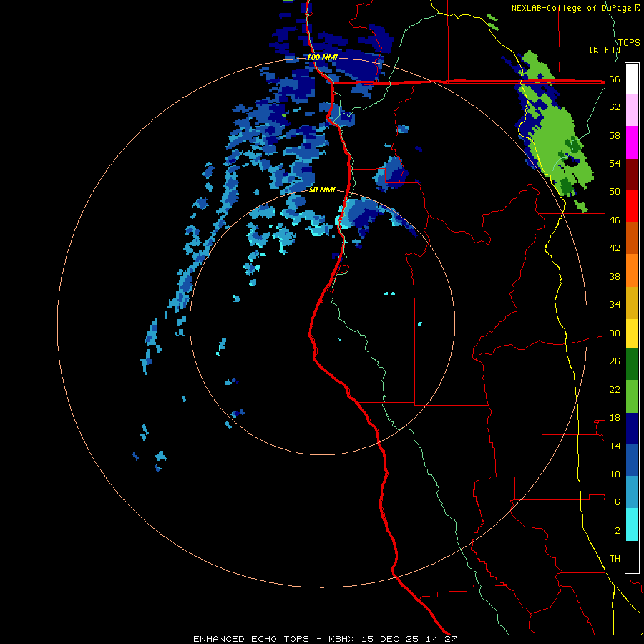Image resolution: width=644 pixels, height=644 pixels.
Task: Click the legend value '50'
Action: click(615, 192)
